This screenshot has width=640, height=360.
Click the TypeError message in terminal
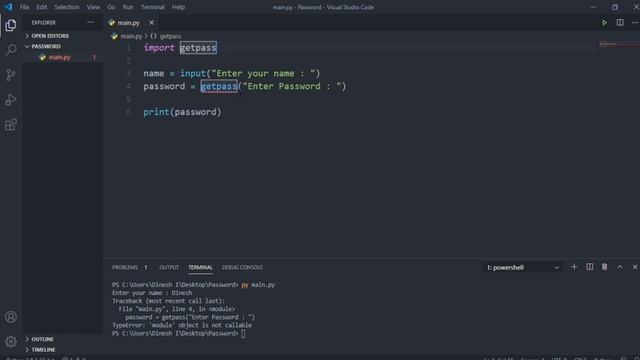pos(182,325)
